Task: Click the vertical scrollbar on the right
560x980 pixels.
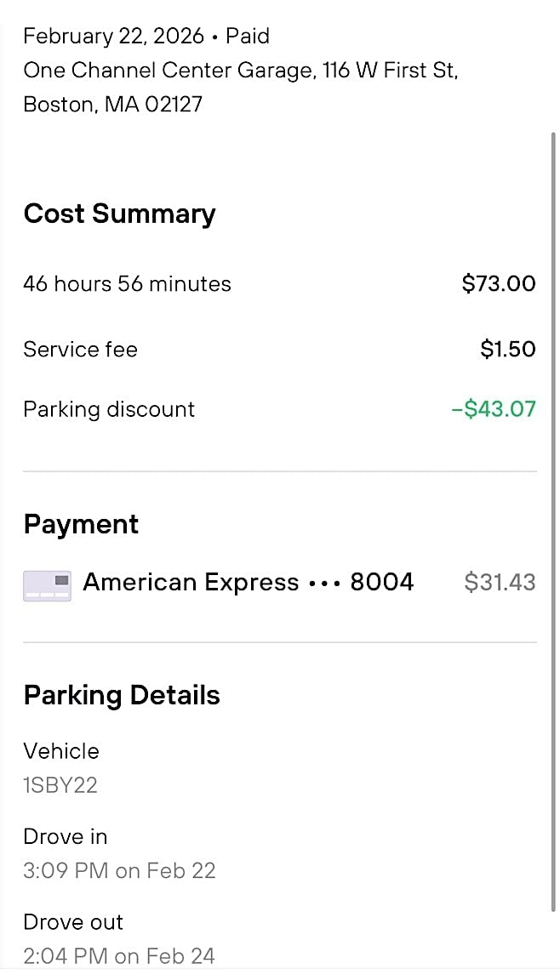Action: click(553, 510)
